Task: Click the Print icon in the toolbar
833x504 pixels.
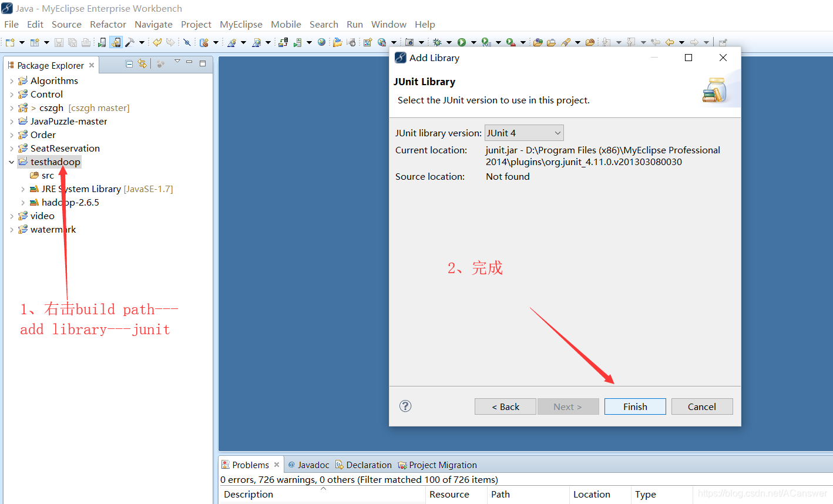Action: click(86, 42)
